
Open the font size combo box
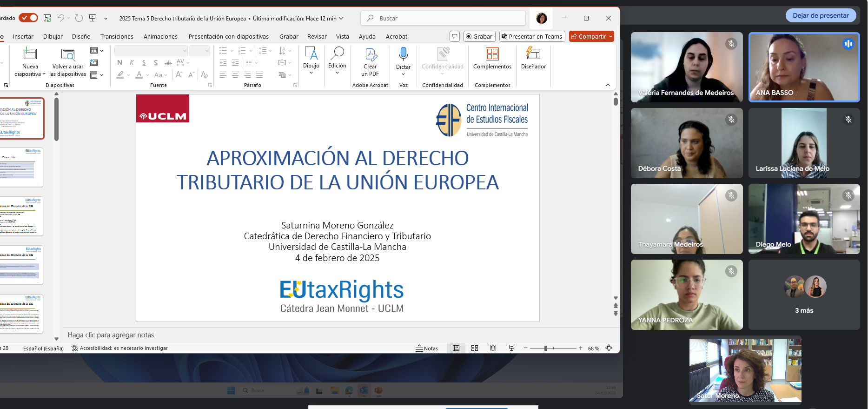[199, 51]
